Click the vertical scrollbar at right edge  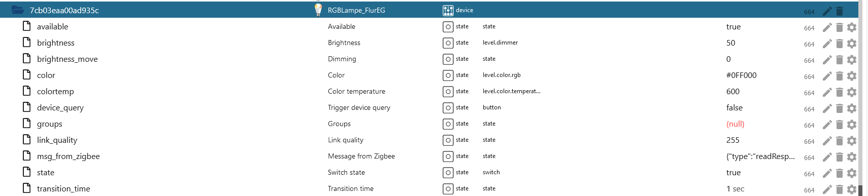860,98
